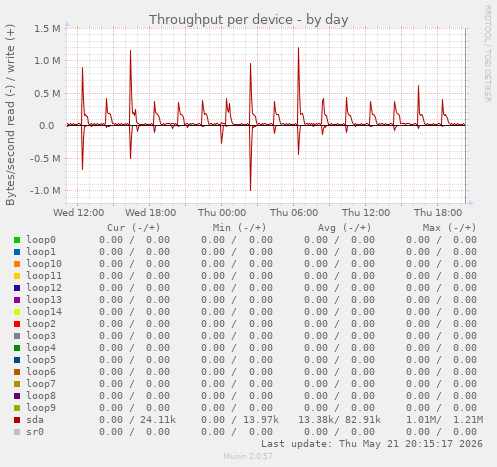Click the Bytes/second read/write axis title

tap(10, 115)
